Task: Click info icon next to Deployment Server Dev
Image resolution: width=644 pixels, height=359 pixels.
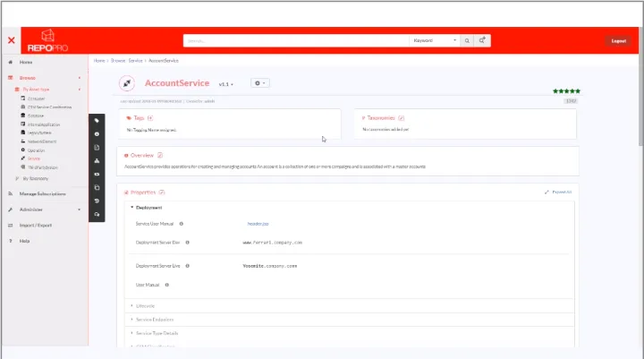Action: [188, 242]
